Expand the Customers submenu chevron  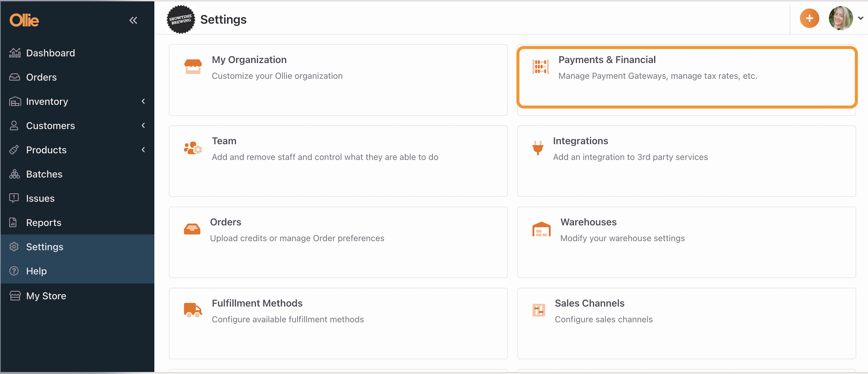click(143, 125)
